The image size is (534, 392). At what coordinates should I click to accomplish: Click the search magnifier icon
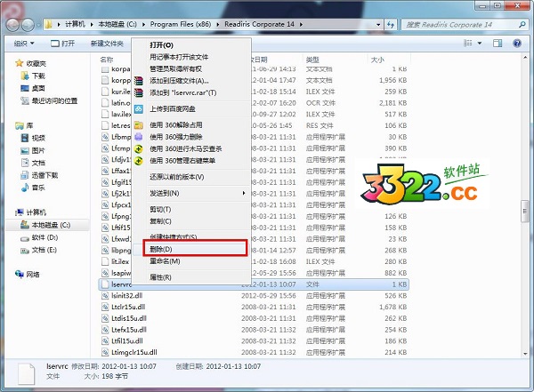pos(522,25)
